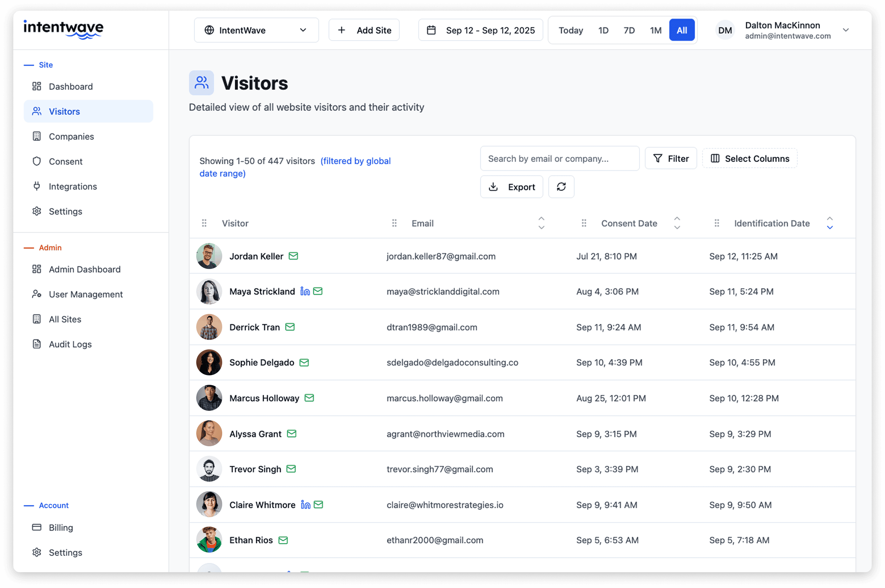Click the Visitors page heading icon
This screenshot has width=885, height=588.
tap(201, 83)
